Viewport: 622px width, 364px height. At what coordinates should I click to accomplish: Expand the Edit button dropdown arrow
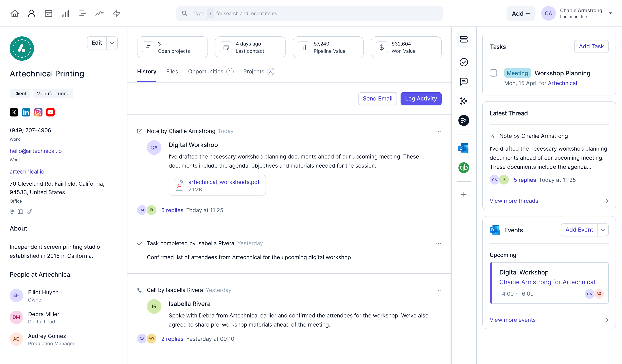click(111, 42)
